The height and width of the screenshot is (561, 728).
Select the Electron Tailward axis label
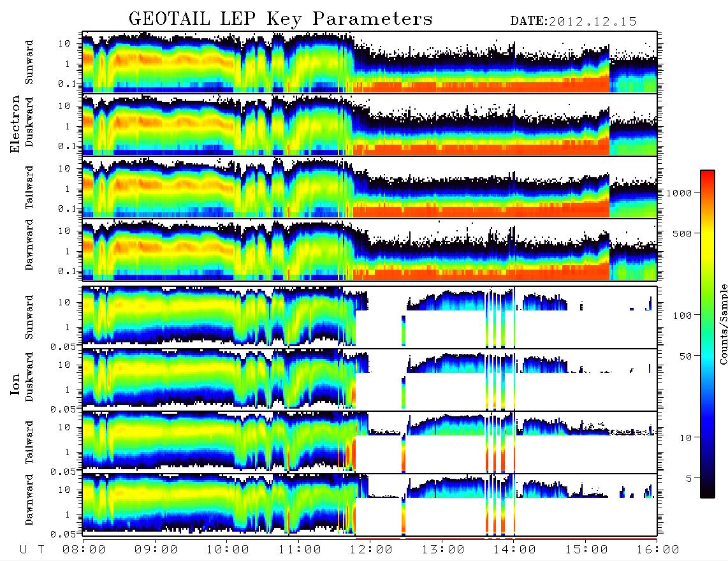[29, 187]
